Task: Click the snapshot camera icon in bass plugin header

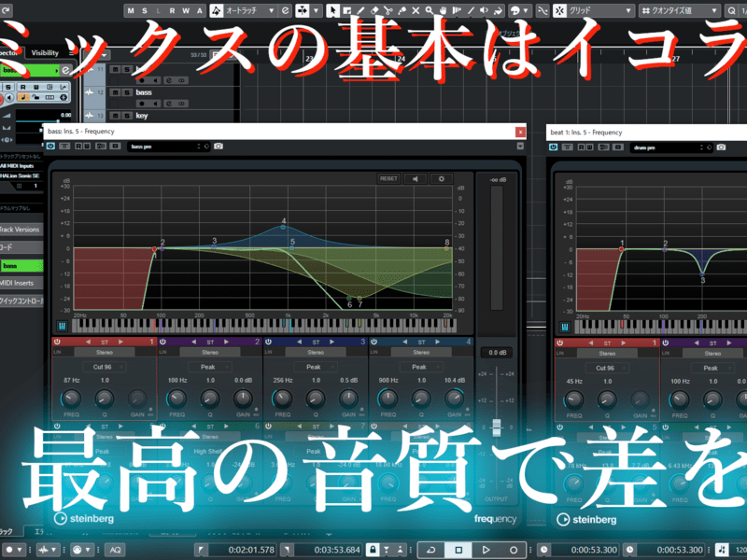Action: click(218, 147)
